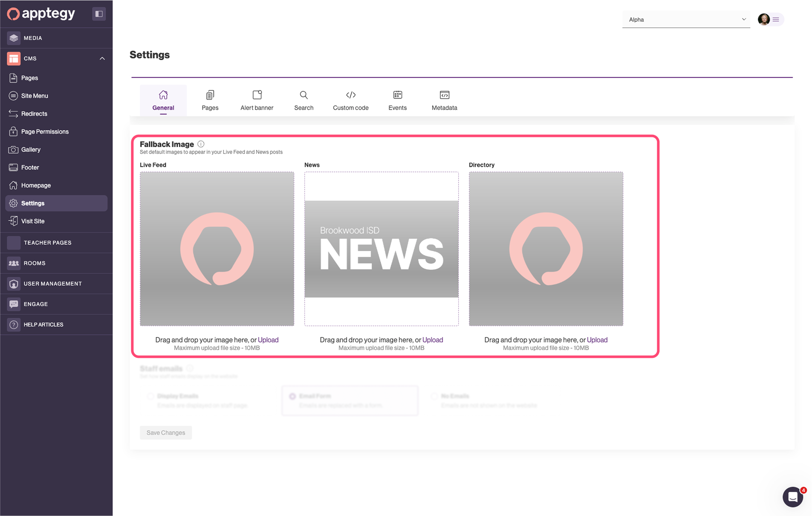Click Upload link under News
Image resolution: width=812 pixels, height=516 pixels.
tap(433, 340)
